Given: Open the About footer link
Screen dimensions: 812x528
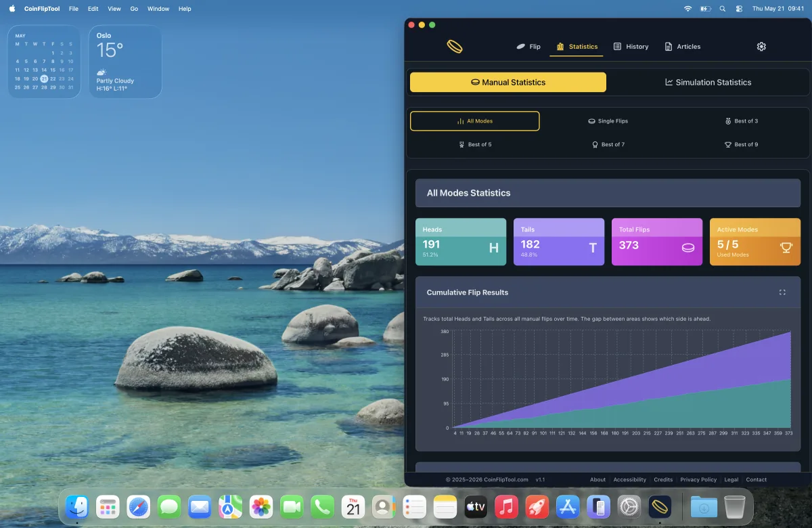Looking at the screenshot, I should [597, 480].
